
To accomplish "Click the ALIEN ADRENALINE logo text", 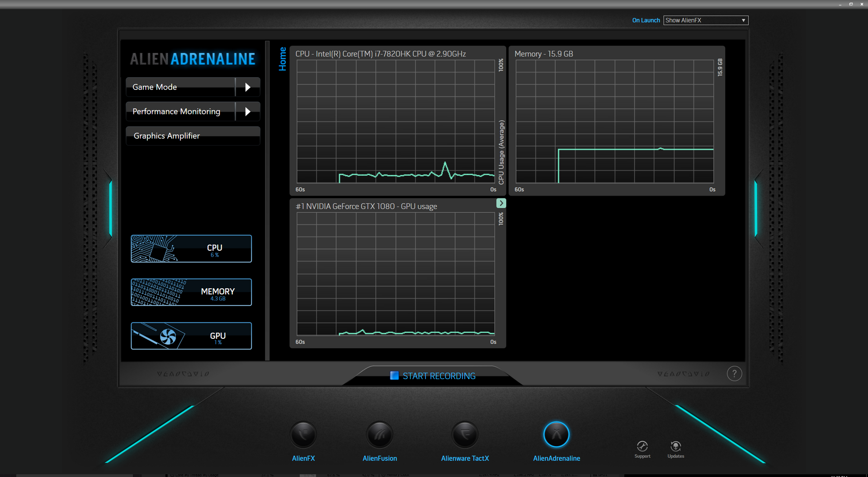I will [193, 59].
